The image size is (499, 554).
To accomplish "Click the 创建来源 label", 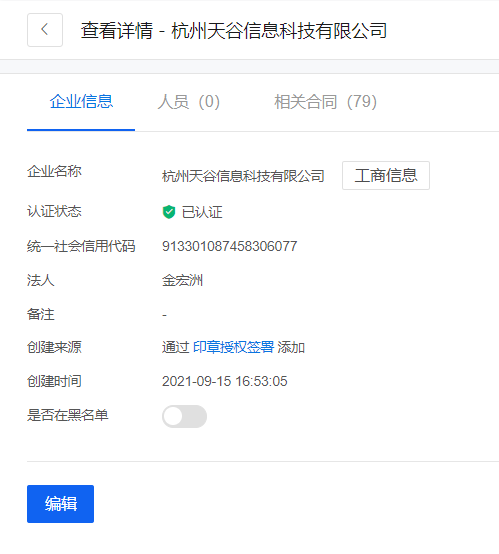I will click(54, 347).
